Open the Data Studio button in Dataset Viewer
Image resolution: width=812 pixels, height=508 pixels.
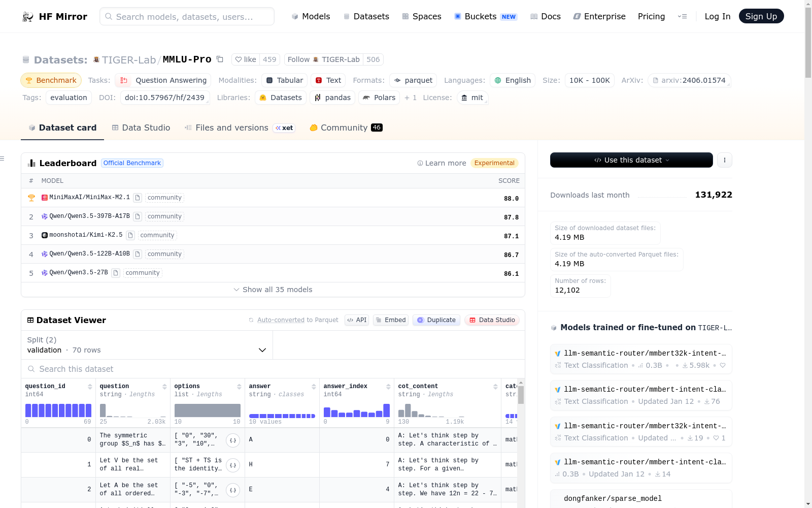492,320
